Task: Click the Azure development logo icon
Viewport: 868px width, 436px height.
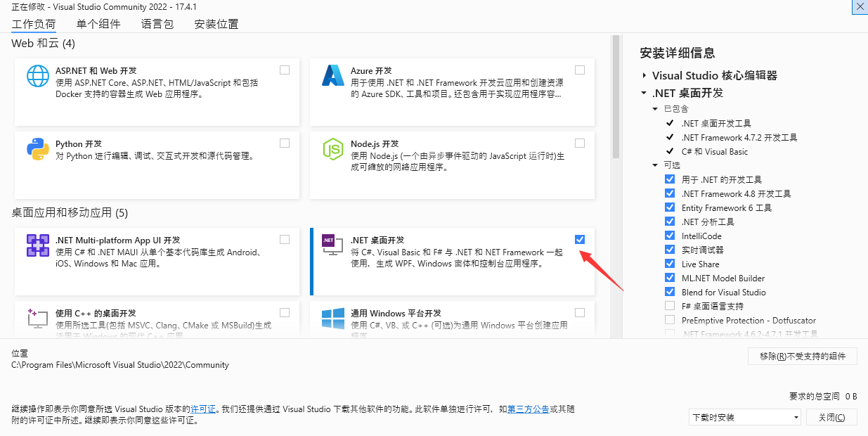Action: click(x=332, y=75)
